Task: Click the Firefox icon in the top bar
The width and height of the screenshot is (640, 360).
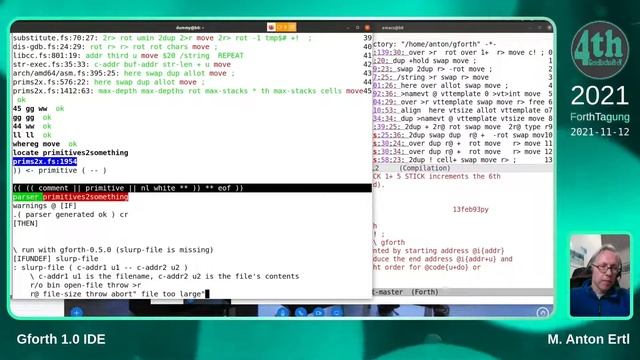Action: [x=271, y=27]
